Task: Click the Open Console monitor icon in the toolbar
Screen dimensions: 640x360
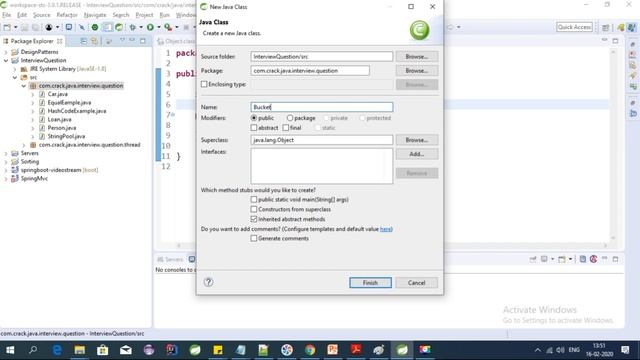Action: [x=69, y=27]
